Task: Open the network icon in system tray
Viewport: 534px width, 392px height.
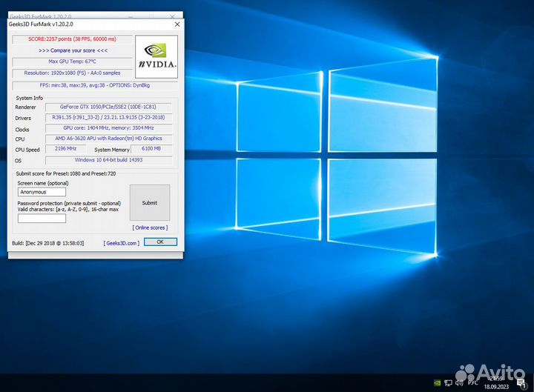Action: coord(448,383)
